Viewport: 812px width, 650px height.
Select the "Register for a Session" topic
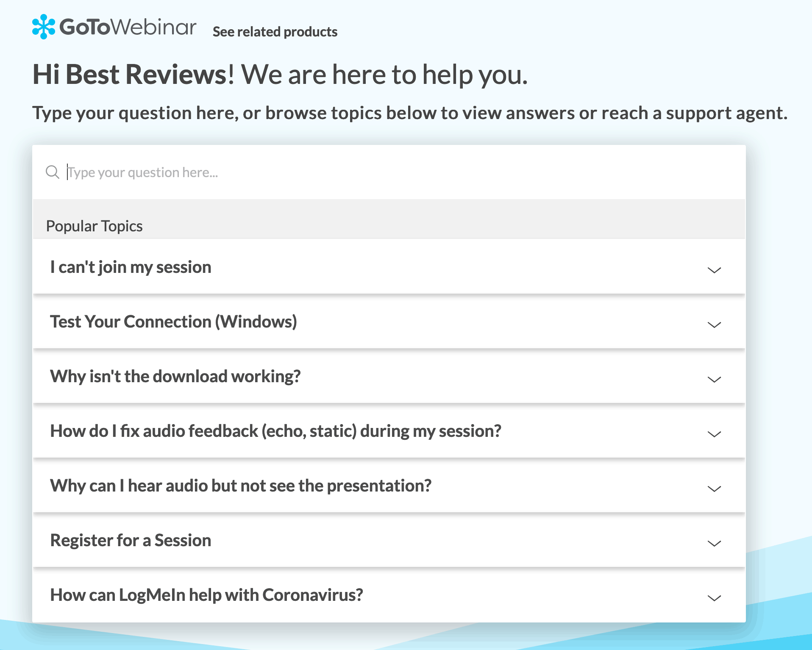pyautogui.click(x=131, y=540)
